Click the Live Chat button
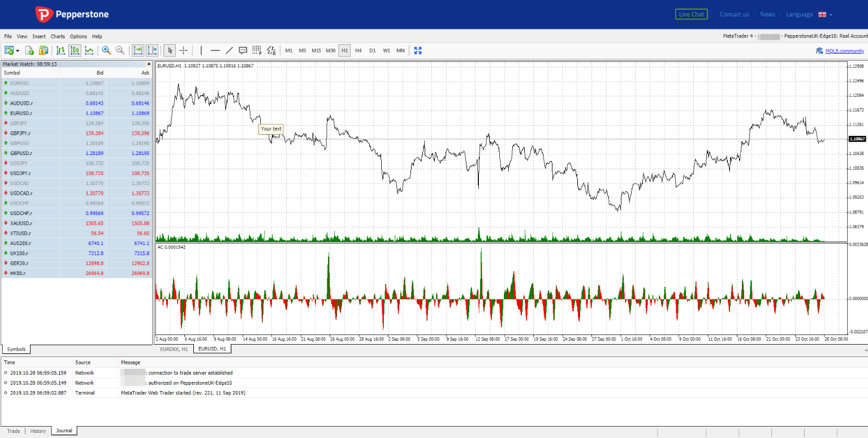The width and height of the screenshot is (868, 438). (x=692, y=14)
